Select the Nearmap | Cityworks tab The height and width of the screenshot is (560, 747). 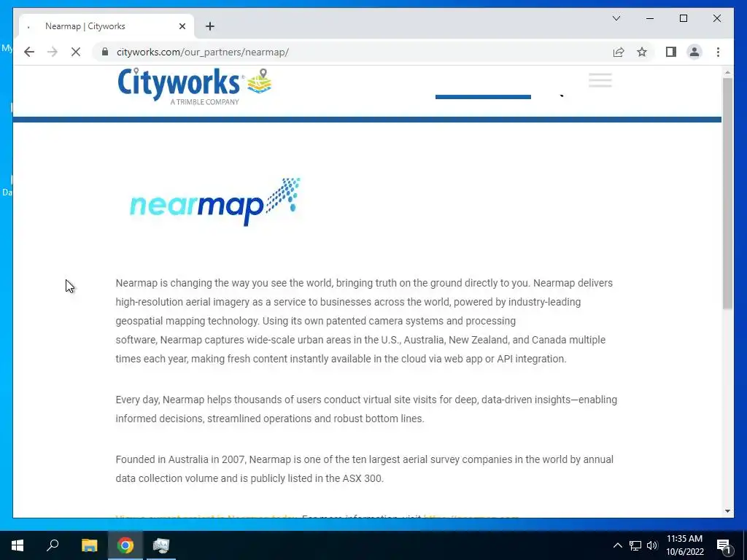coord(107,26)
